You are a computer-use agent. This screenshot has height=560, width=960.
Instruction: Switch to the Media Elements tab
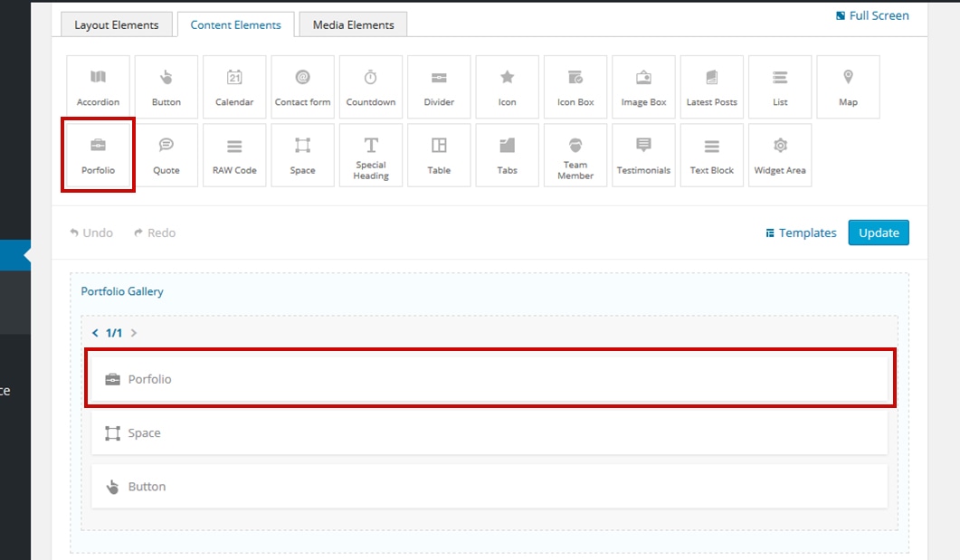click(x=353, y=24)
